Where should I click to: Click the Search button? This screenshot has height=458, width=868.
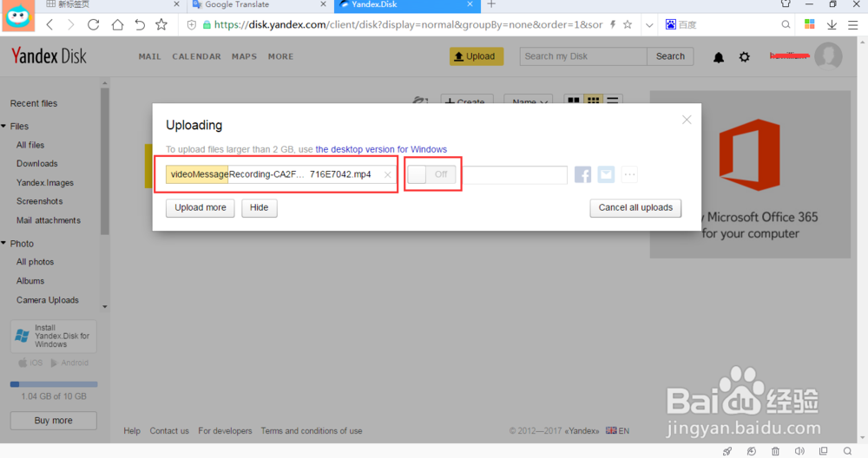click(x=670, y=56)
